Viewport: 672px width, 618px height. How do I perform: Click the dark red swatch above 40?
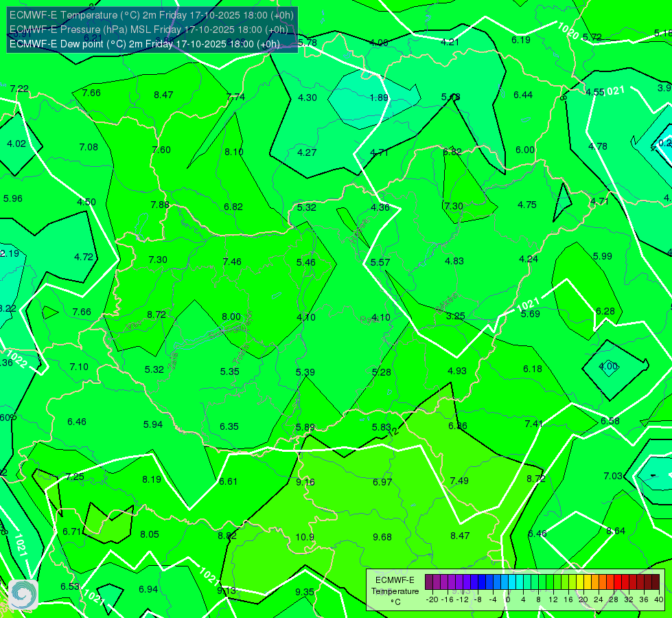[x=656, y=582]
